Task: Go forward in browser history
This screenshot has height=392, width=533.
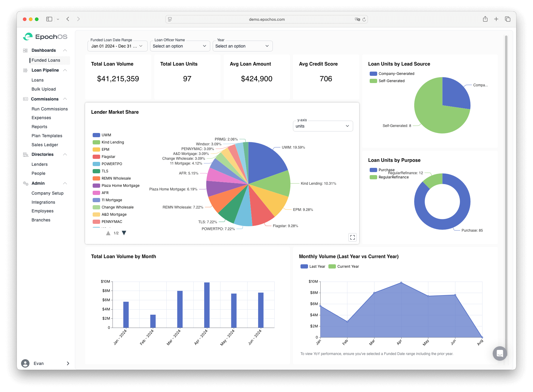Action: pyautogui.click(x=79, y=19)
